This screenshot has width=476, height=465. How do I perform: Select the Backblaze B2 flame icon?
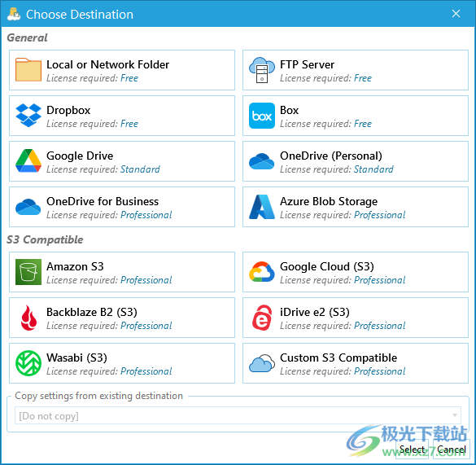click(28, 318)
